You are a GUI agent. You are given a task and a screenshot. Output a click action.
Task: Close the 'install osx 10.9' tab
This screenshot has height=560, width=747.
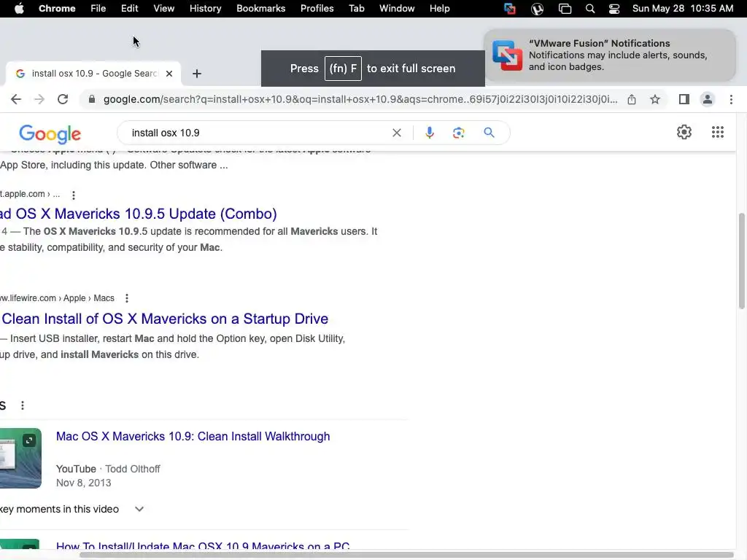[x=169, y=74]
